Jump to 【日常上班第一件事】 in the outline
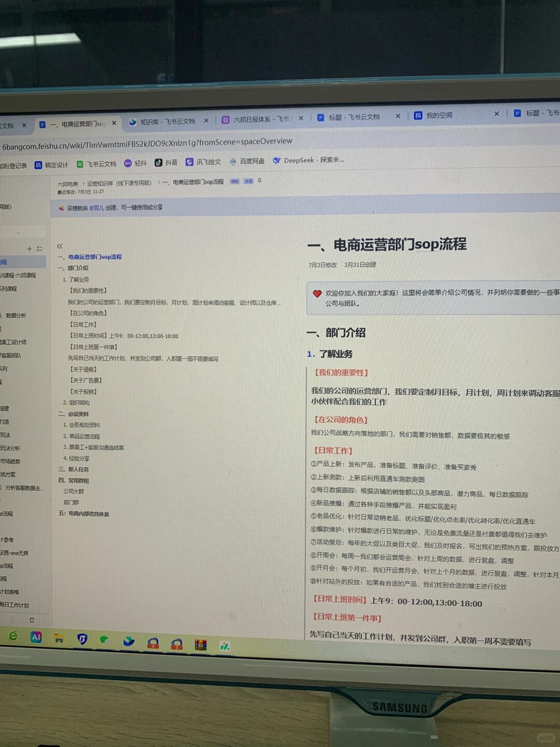 93,347
